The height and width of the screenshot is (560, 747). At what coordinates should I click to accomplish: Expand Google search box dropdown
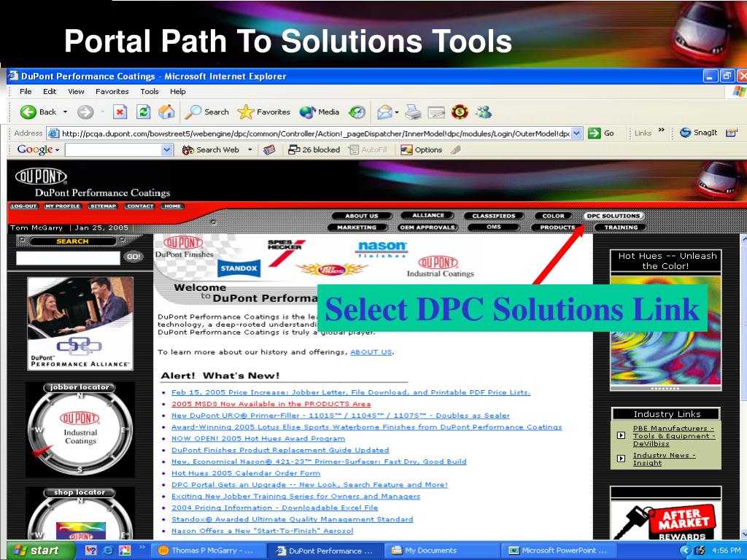point(167,150)
